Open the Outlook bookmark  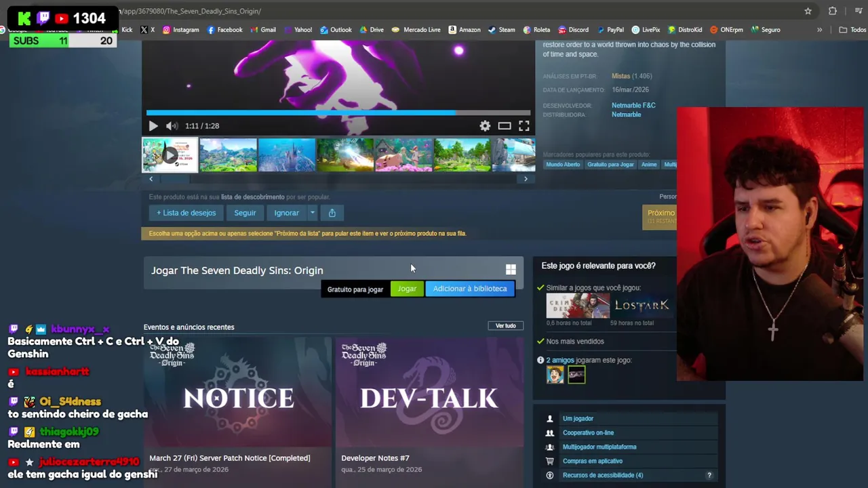click(x=336, y=30)
